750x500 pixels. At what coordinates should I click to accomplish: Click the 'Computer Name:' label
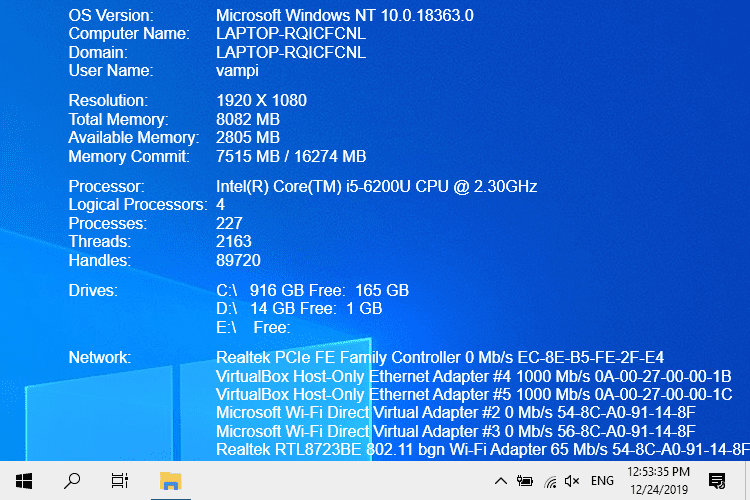point(129,33)
